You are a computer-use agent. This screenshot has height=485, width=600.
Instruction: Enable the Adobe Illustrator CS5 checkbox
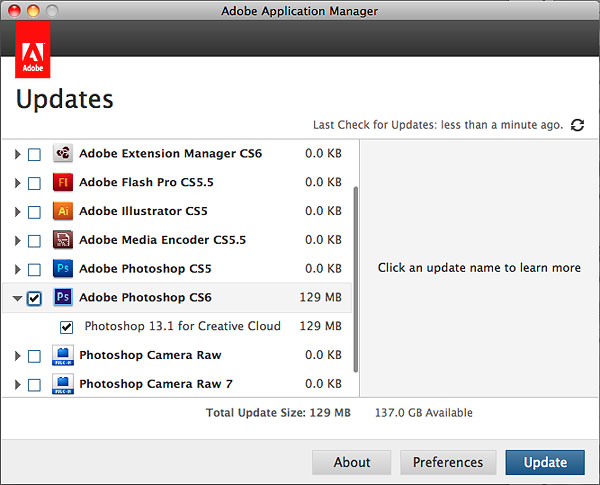pos(35,212)
